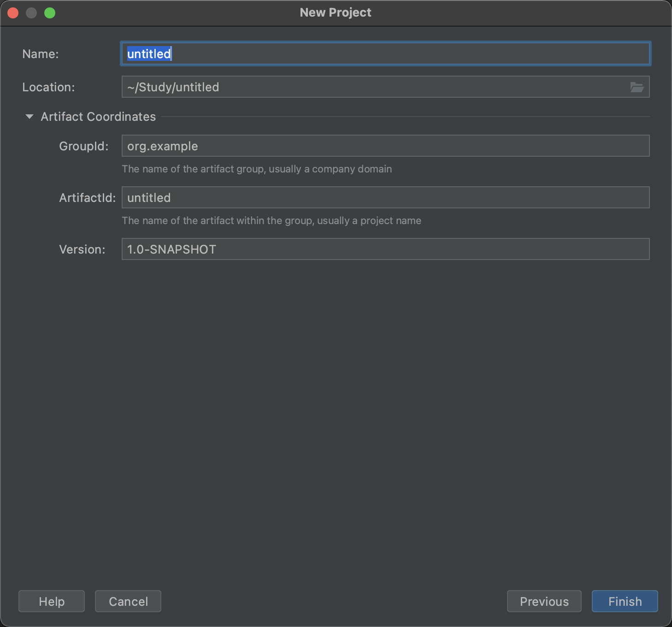Click the GroupId hint about company domain
The image size is (672, 627).
pyautogui.click(x=257, y=169)
